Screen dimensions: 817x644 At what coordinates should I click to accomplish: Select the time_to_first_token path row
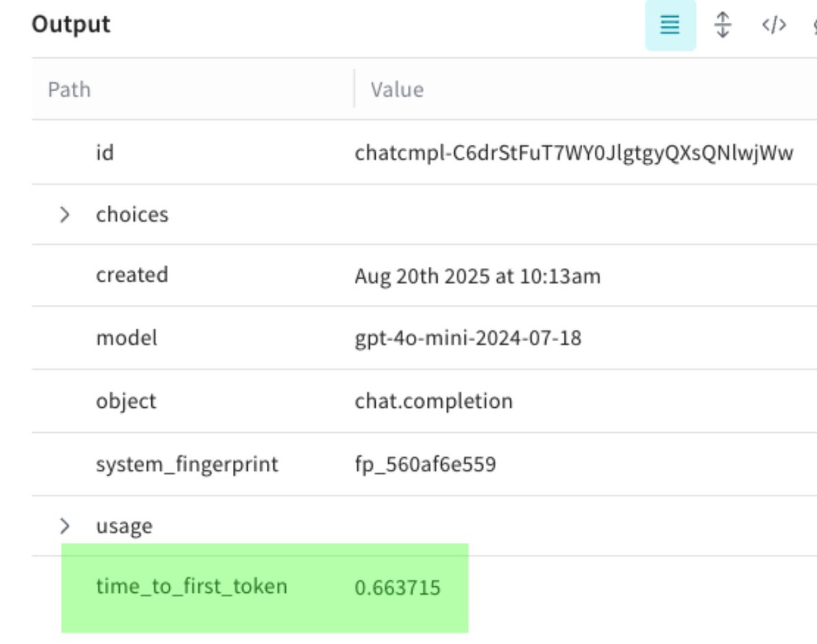point(191,586)
